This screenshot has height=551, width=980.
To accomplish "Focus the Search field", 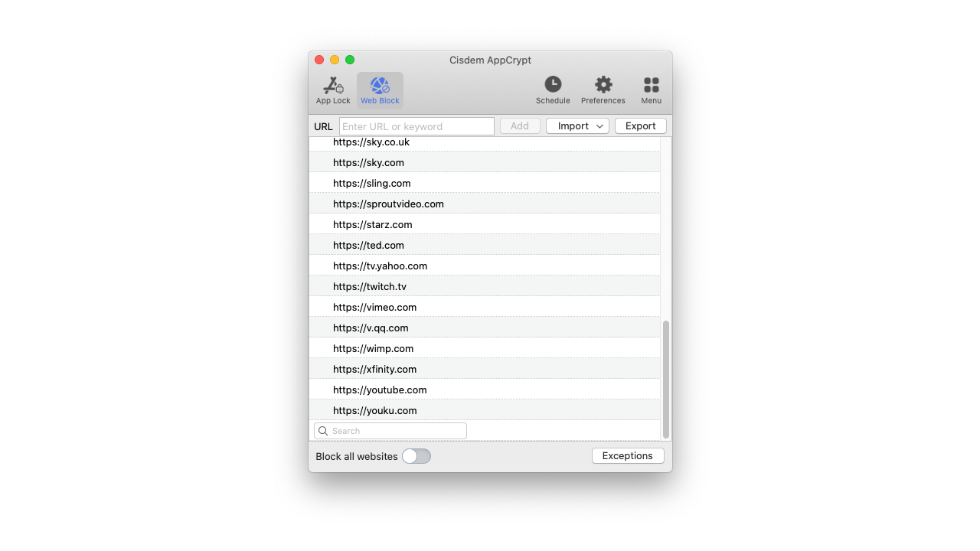I will pos(390,431).
